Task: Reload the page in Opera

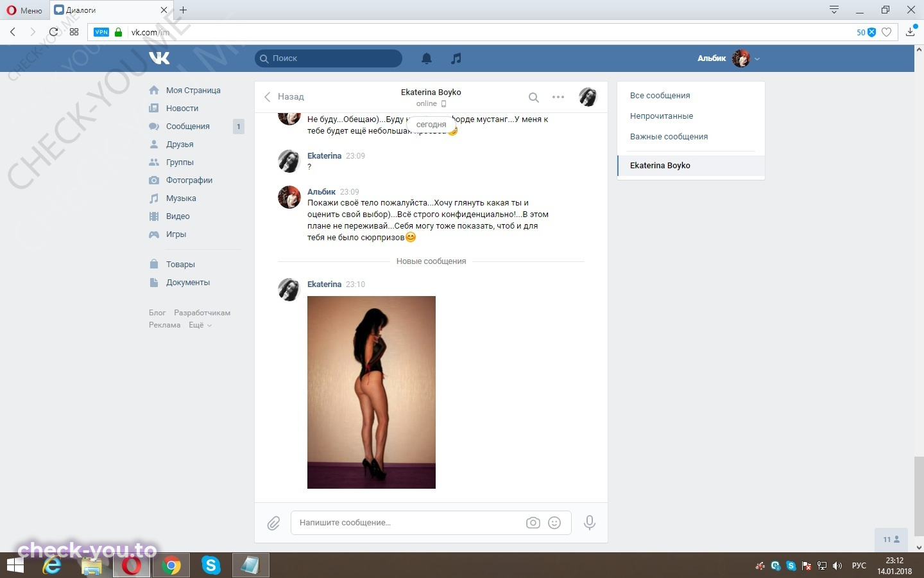Action: [x=54, y=31]
